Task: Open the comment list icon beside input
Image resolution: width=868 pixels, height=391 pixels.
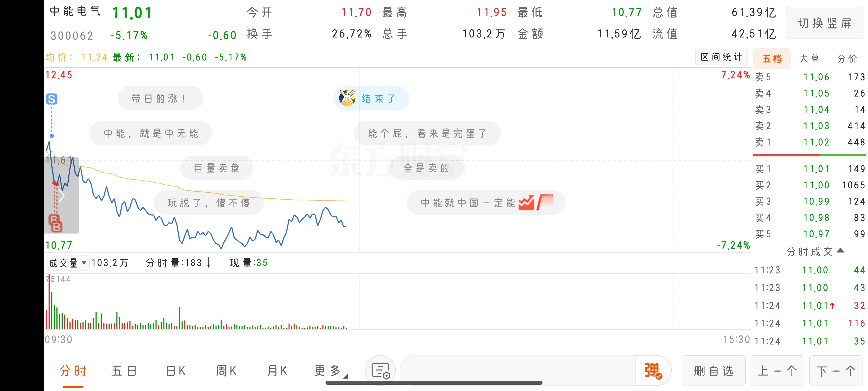Action: [x=380, y=370]
